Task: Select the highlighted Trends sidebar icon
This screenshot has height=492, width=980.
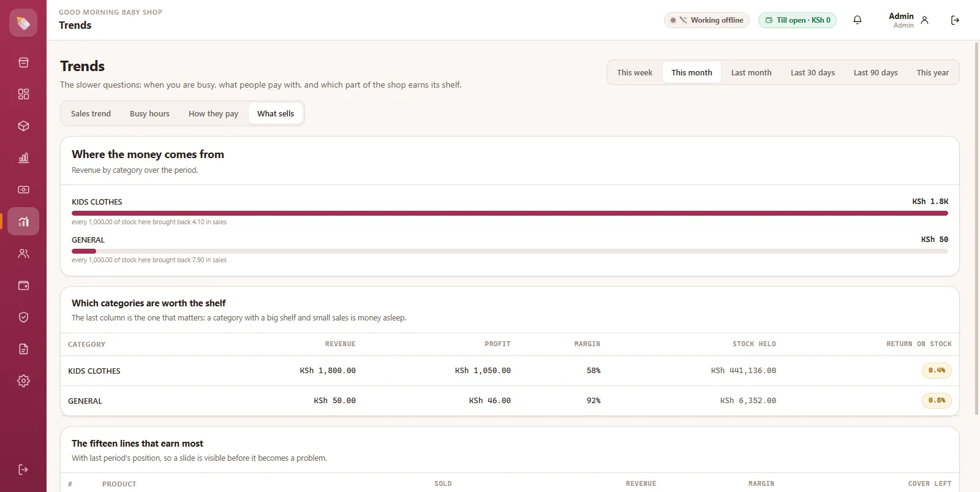Action: pyautogui.click(x=23, y=222)
